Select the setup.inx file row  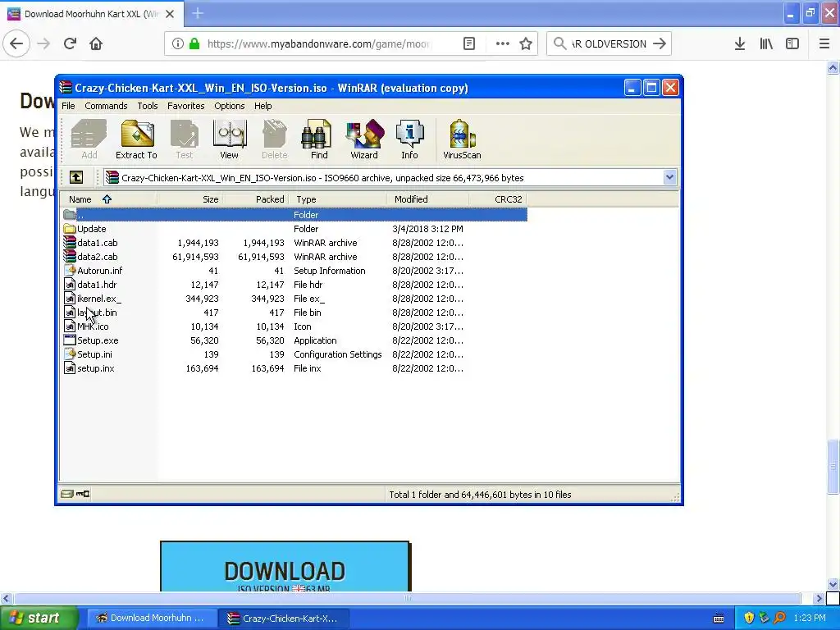[294, 368]
